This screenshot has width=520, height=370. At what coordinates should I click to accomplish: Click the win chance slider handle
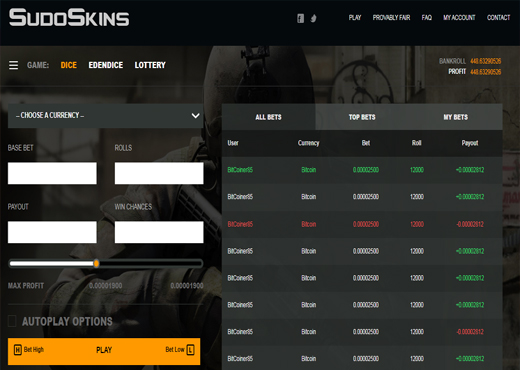(x=96, y=264)
